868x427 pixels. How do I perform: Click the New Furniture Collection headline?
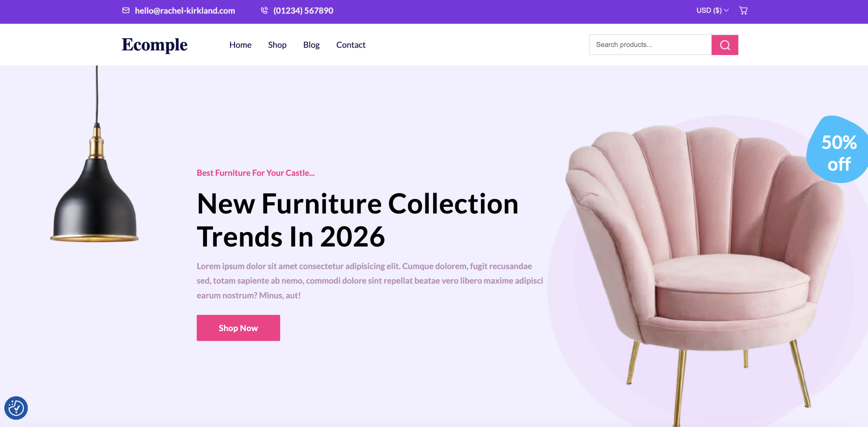358,220
